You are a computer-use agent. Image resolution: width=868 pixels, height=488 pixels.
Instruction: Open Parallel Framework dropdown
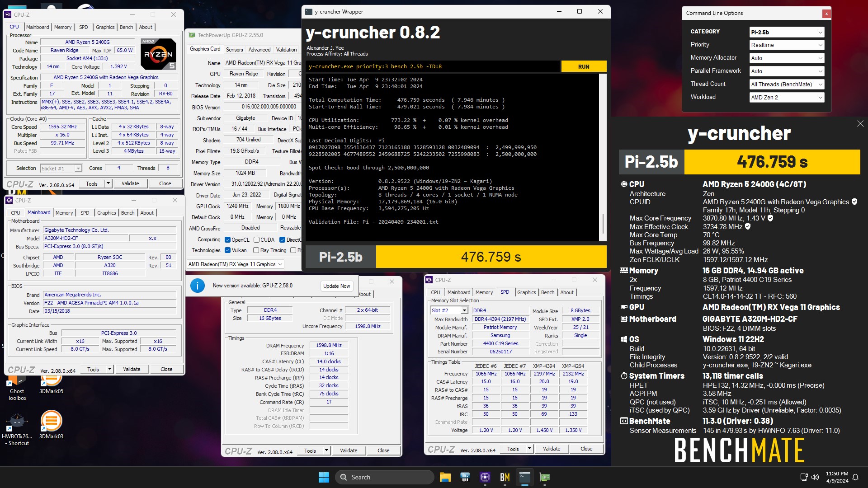787,71
